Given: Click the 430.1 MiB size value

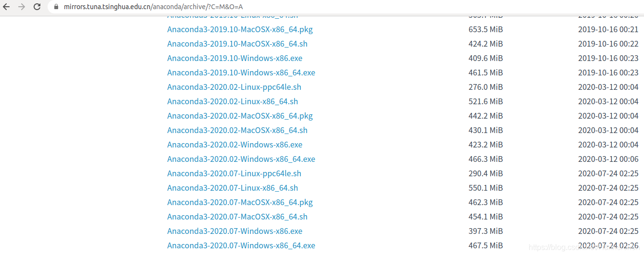Looking at the screenshot, I should pos(485,130).
